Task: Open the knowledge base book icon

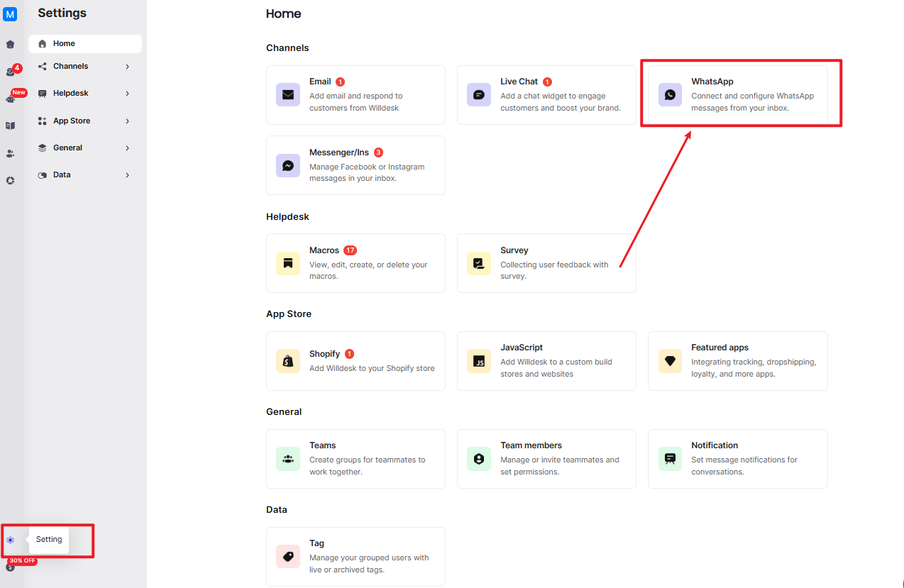Action: click(10, 126)
